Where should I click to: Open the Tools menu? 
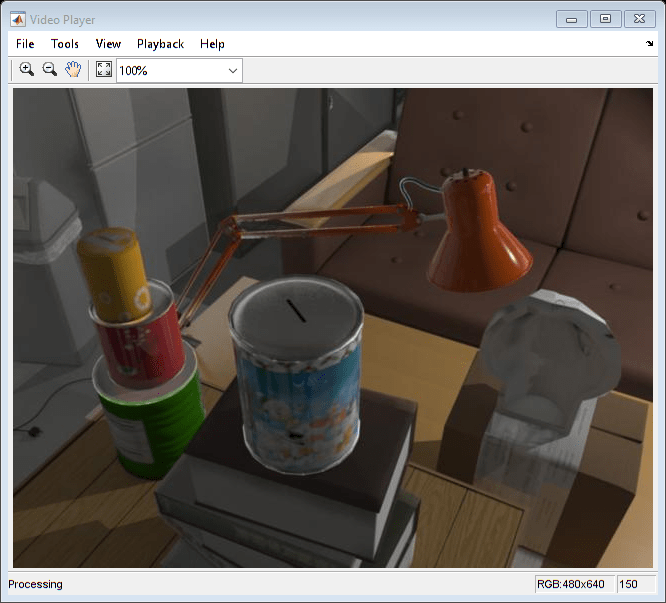(x=65, y=44)
